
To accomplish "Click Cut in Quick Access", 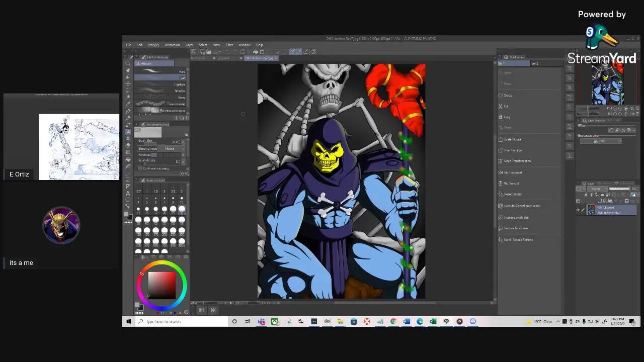I will (x=507, y=106).
